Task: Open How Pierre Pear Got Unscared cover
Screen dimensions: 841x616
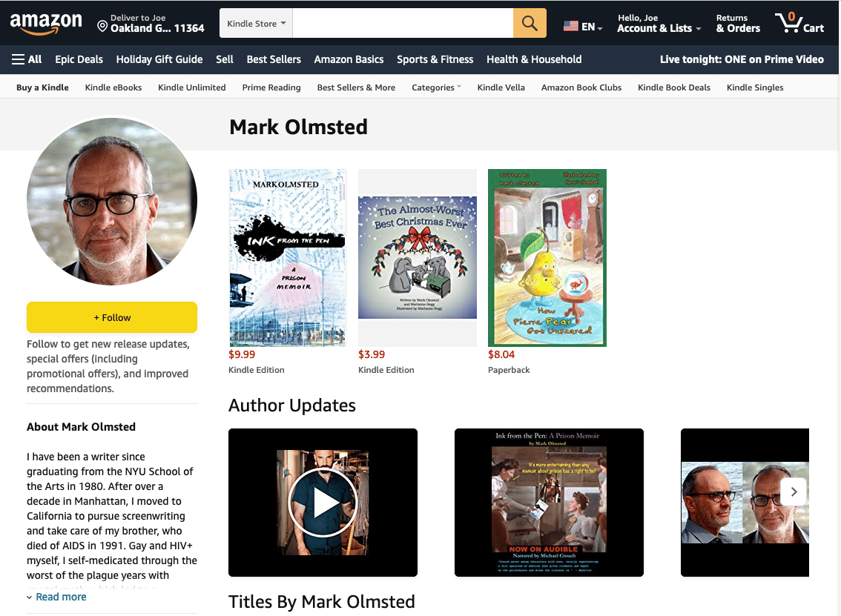Action: [547, 258]
